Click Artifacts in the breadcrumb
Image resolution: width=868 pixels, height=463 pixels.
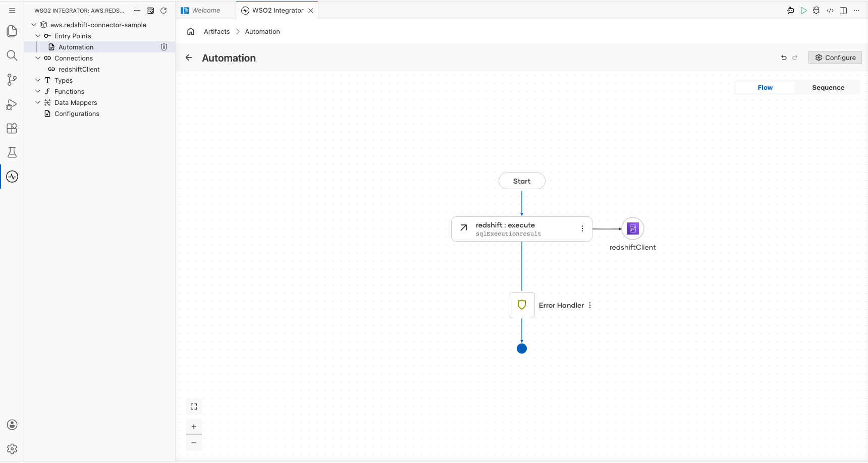coord(216,31)
